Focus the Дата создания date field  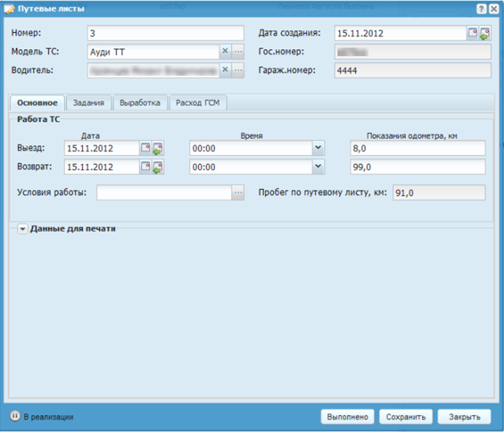(x=401, y=33)
